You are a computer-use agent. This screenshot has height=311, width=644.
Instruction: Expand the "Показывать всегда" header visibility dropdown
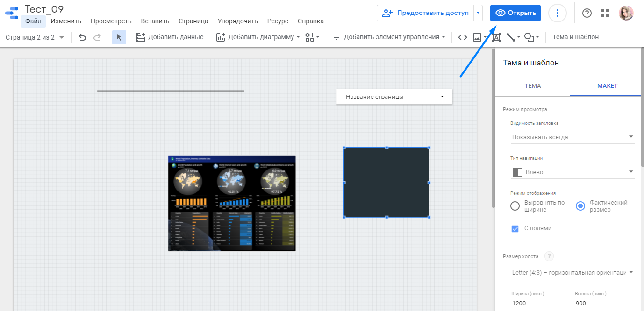[x=572, y=137]
